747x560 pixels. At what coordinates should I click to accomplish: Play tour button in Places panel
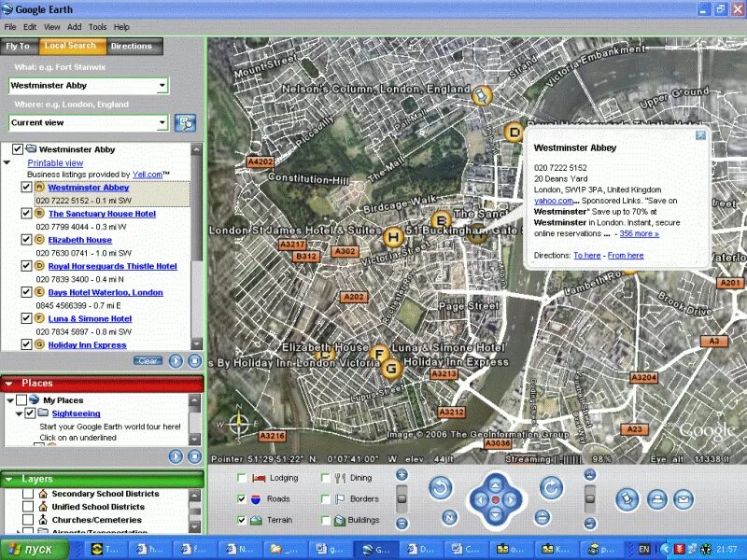coord(176,456)
